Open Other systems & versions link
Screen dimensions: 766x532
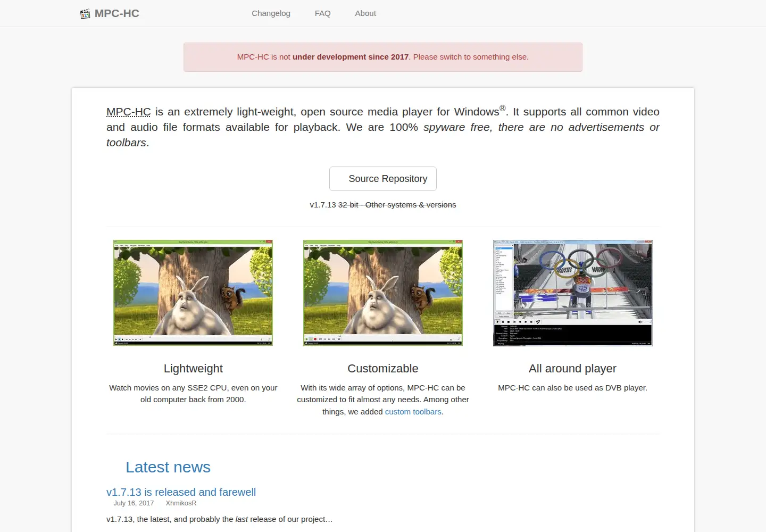411,205
